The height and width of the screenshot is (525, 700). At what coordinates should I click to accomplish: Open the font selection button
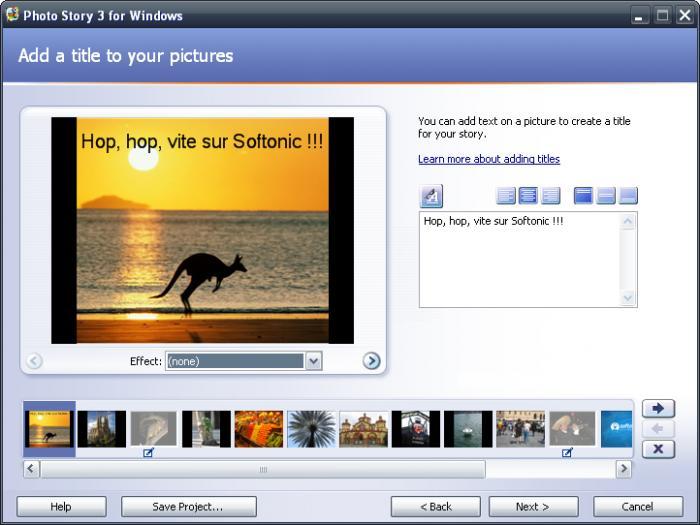pyautogui.click(x=431, y=196)
